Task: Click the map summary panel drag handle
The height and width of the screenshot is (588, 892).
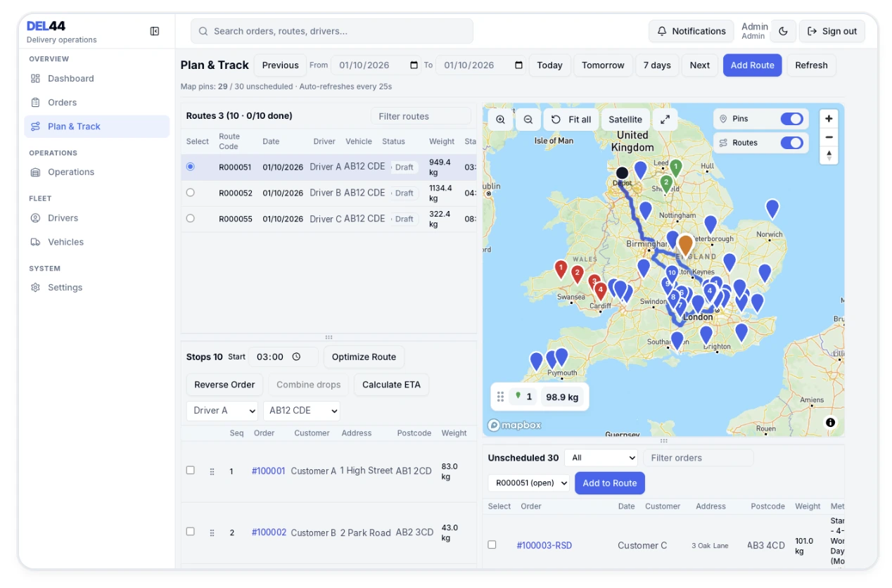Action: tap(500, 397)
